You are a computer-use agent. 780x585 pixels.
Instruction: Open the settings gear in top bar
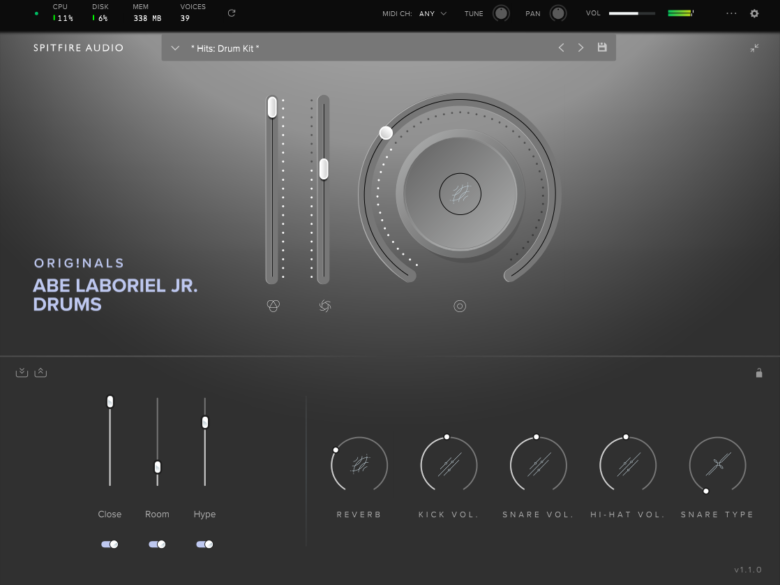click(754, 13)
